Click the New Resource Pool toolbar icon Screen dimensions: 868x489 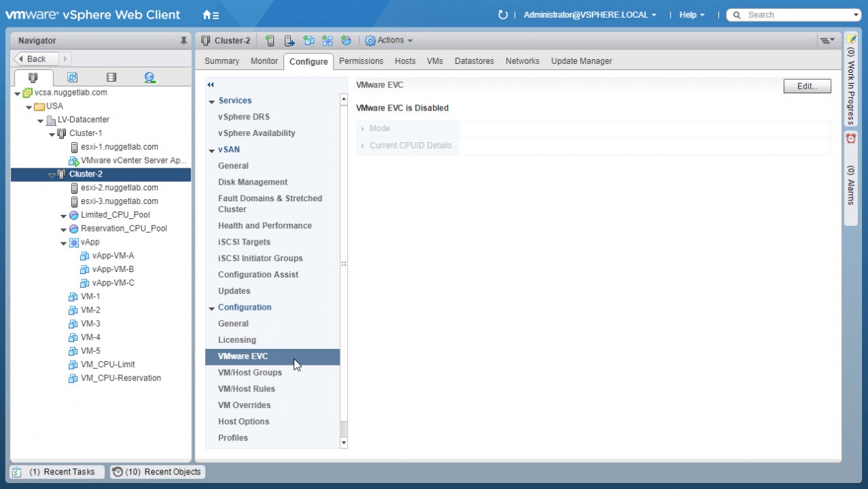[x=346, y=41]
